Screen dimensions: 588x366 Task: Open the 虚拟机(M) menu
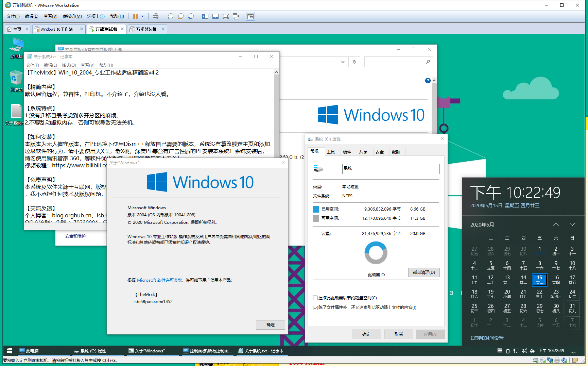coord(72,16)
